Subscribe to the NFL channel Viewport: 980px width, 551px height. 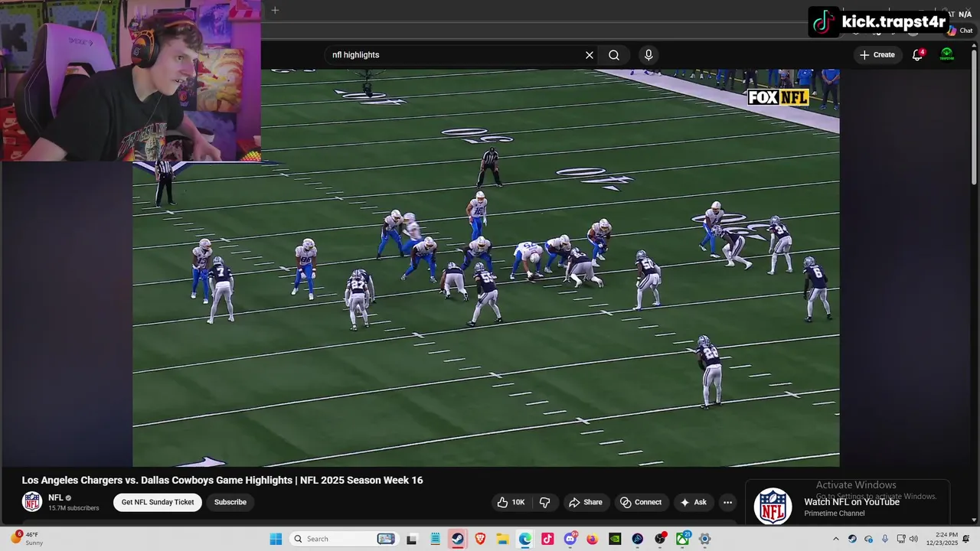coord(230,502)
